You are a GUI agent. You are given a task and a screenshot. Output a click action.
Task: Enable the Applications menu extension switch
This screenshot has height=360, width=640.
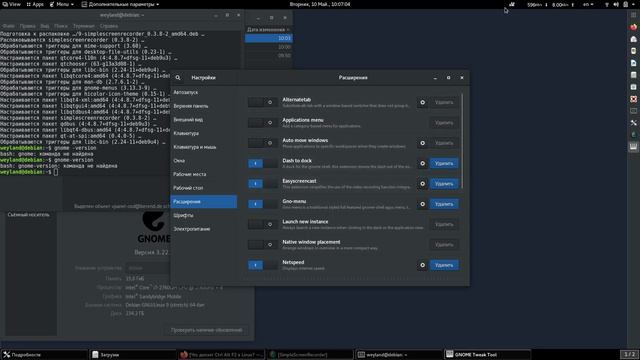(262, 122)
